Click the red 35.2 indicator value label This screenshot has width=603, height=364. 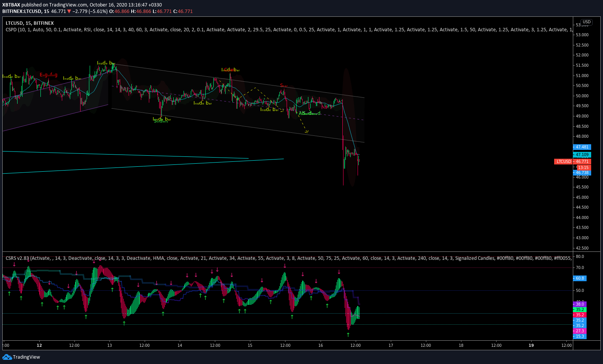pyautogui.click(x=580, y=315)
